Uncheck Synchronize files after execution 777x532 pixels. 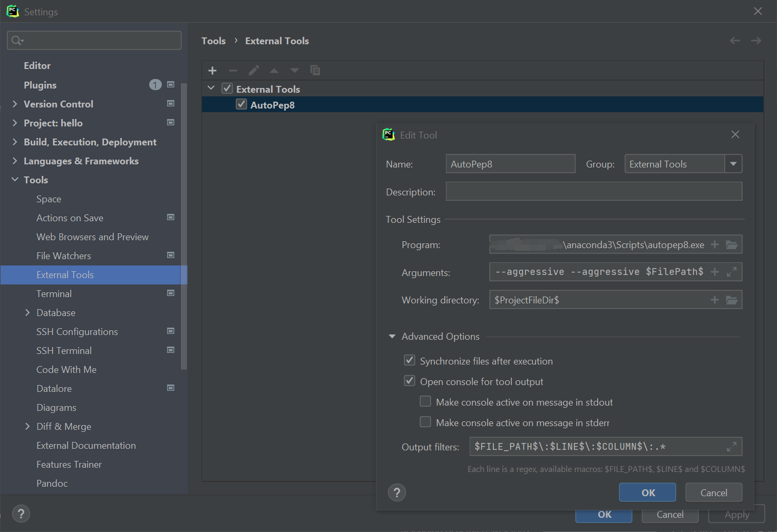coord(410,360)
